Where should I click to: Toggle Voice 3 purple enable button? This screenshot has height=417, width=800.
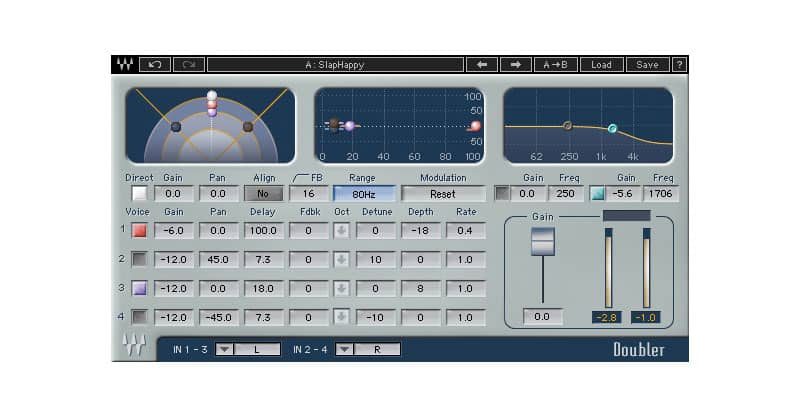(139, 289)
